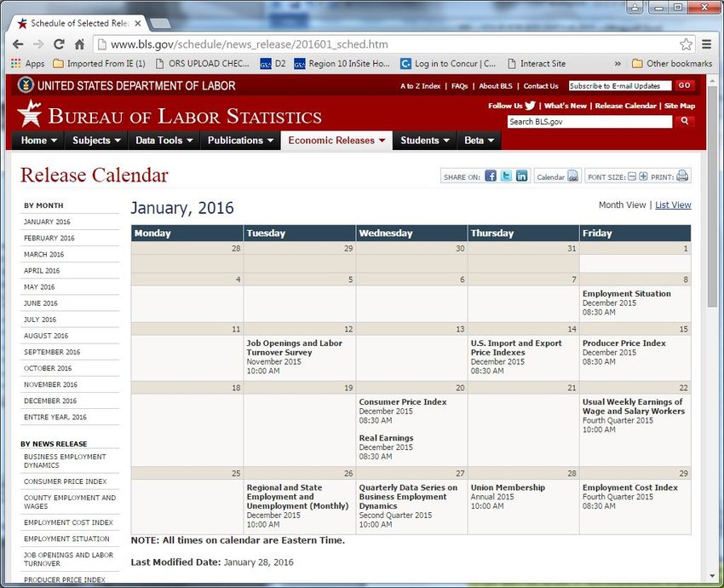Open Producer Price Index calendar entry

pos(623,343)
